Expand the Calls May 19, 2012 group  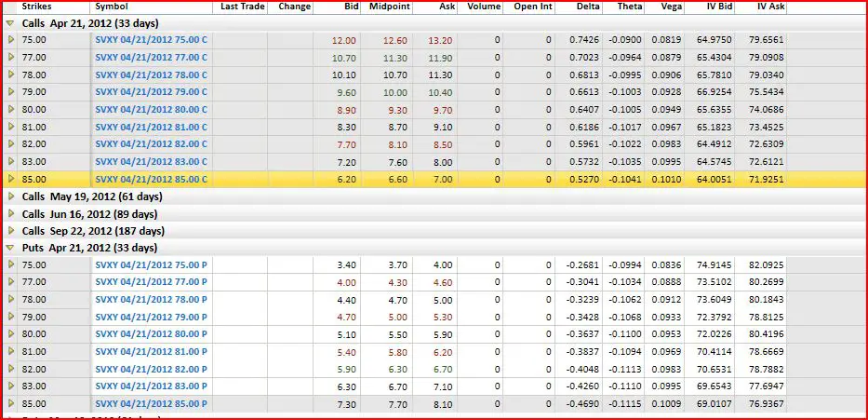10,196
